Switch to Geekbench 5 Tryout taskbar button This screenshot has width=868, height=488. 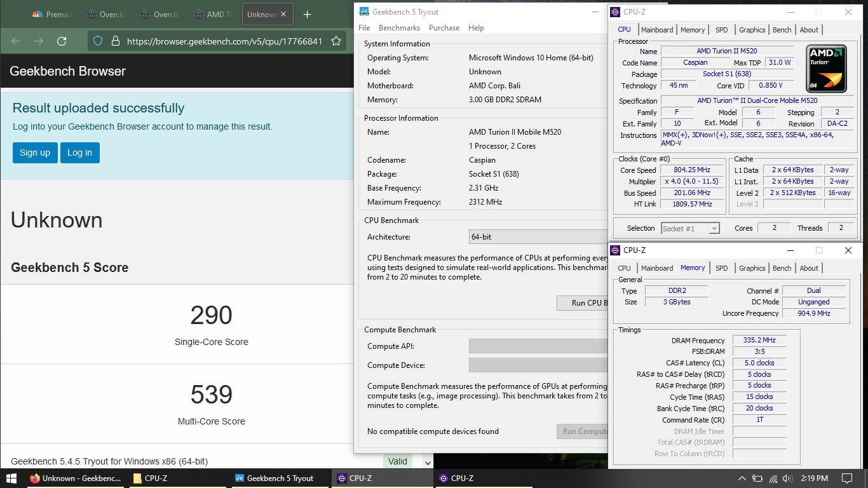280,478
